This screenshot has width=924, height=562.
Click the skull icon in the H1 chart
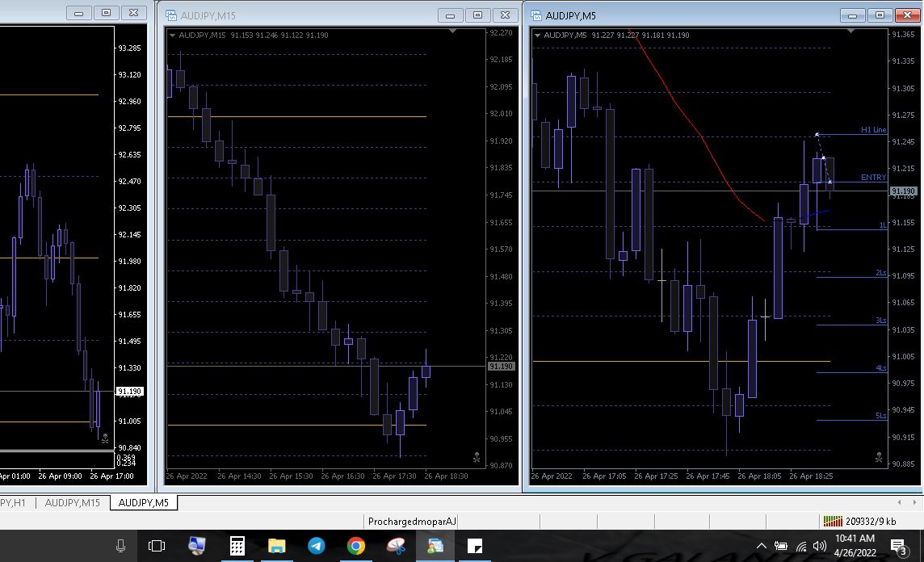click(x=105, y=439)
